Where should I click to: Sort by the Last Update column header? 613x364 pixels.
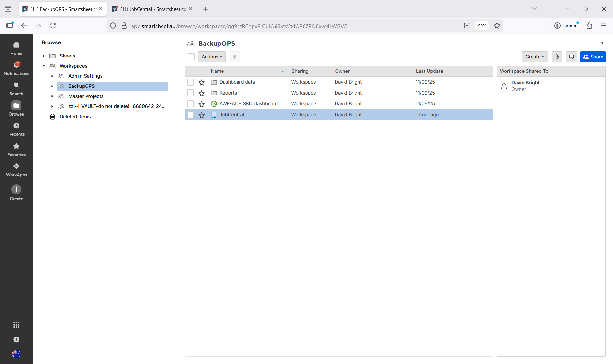tap(429, 71)
